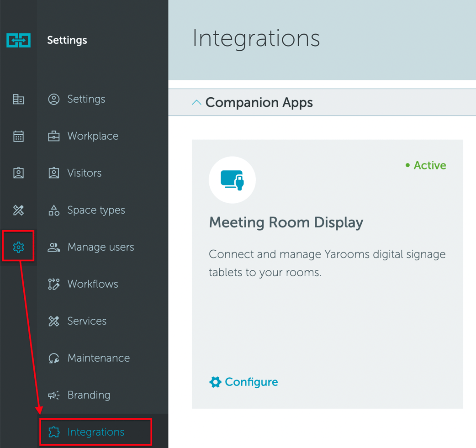This screenshot has height=448, width=476.
Task: Open the buildings icon in the left rail
Action: point(18,99)
